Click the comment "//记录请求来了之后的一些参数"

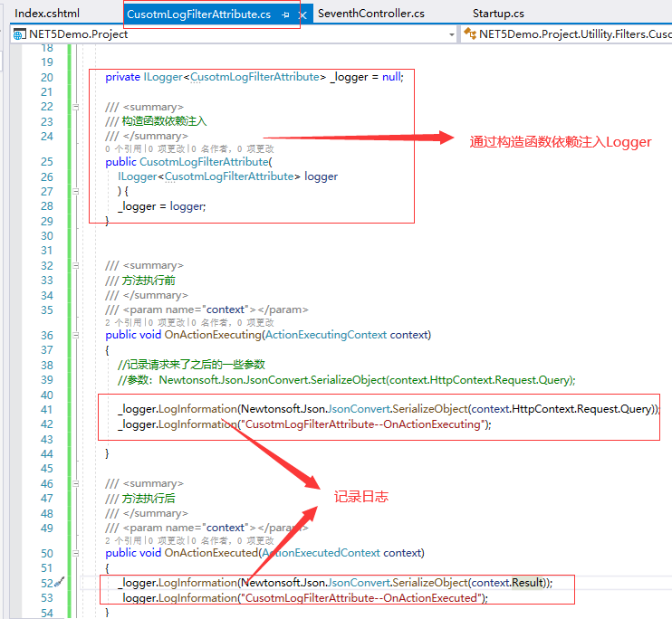(192, 365)
